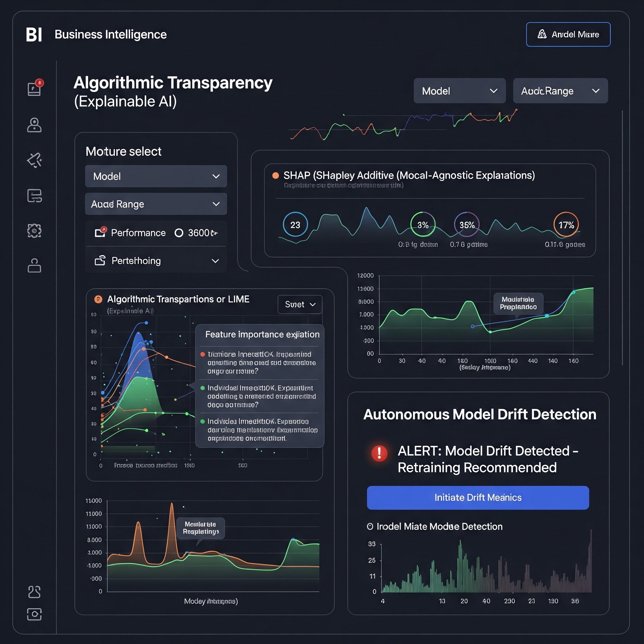Toggle the Performance 3600 radio button

click(x=179, y=233)
